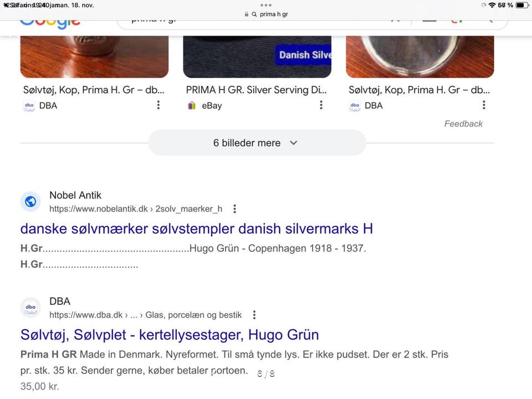Image resolution: width=532 pixels, height=399 pixels.
Task: Tap the Safari address bar 'prima h gr'
Action: pyautogui.click(x=266, y=14)
